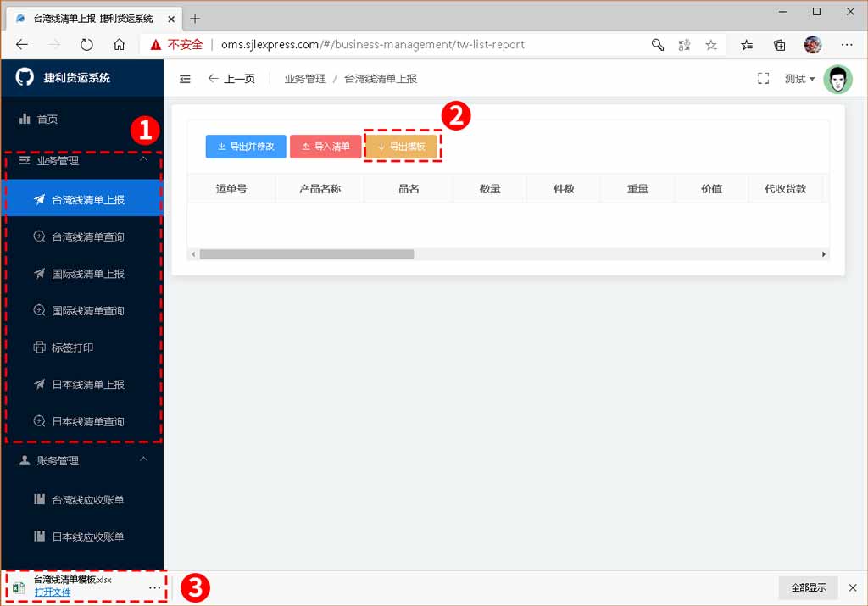Click the user avatar in header
This screenshot has width=868, height=606.
[x=837, y=80]
